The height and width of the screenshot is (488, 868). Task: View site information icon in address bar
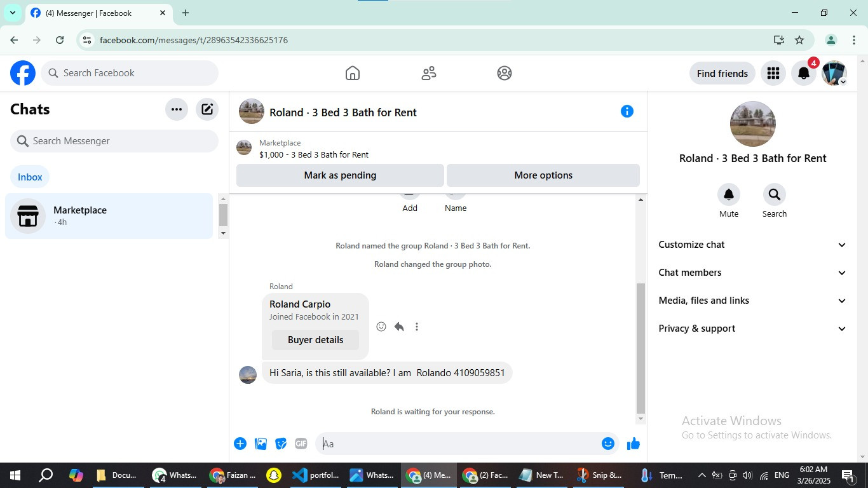click(x=87, y=40)
